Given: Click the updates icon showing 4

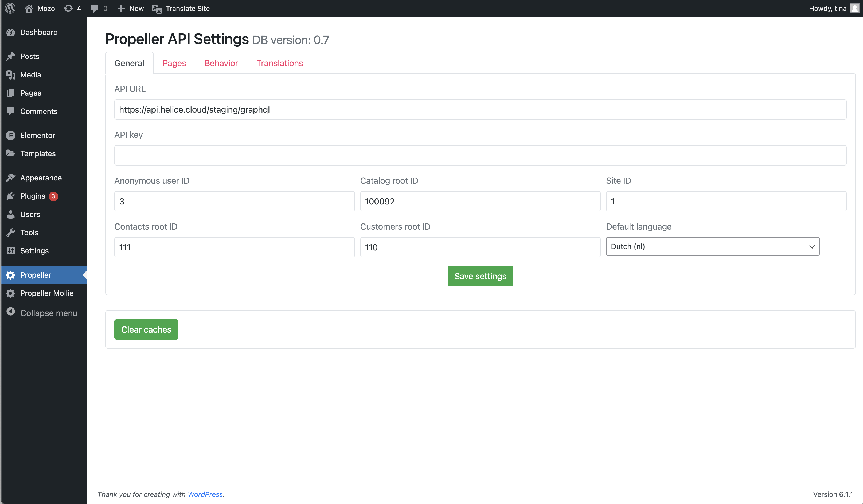Looking at the screenshot, I should 68,8.
